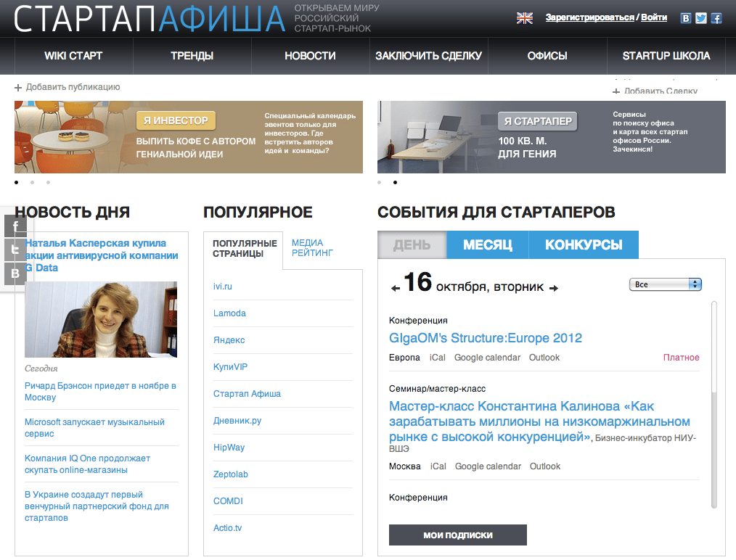Select first dot of startuper banner carousel
This screenshot has width=736, height=560.
point(380,183)
